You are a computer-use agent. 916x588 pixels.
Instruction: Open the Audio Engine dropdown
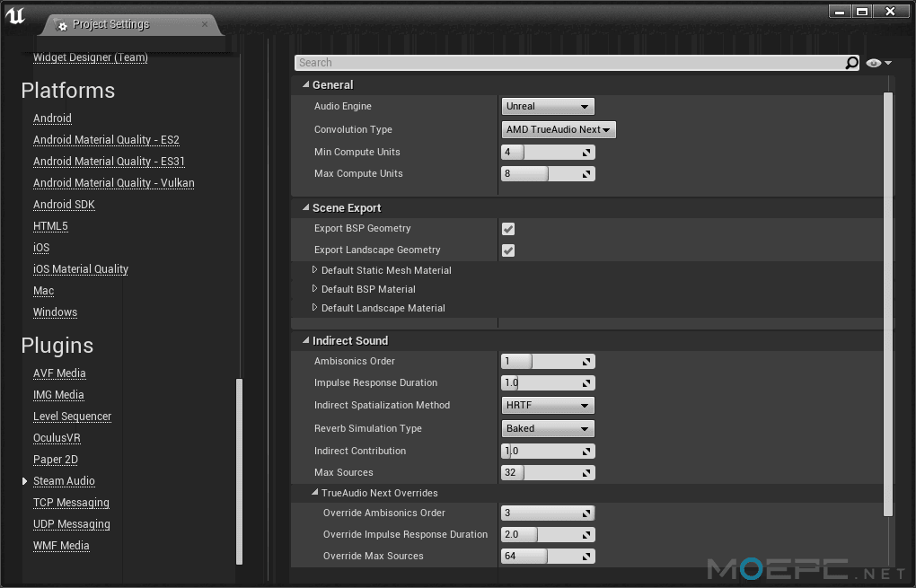(548, 106)
